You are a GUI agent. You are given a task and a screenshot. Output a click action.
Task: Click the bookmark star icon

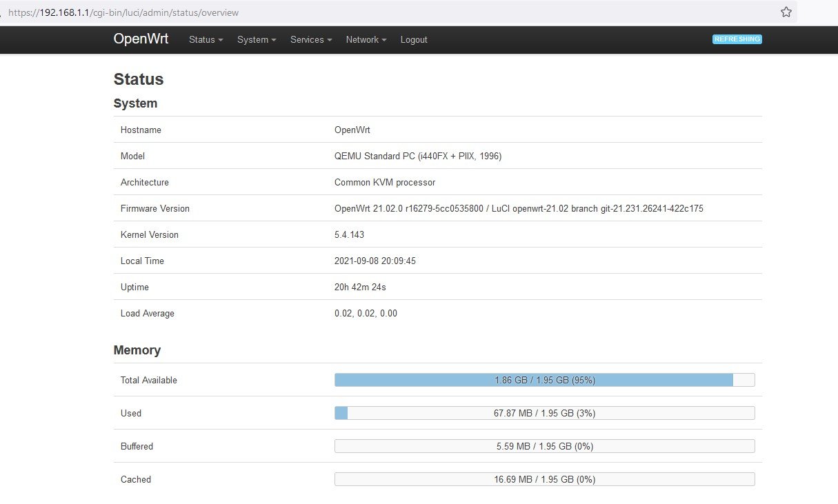tap(786, 12)
